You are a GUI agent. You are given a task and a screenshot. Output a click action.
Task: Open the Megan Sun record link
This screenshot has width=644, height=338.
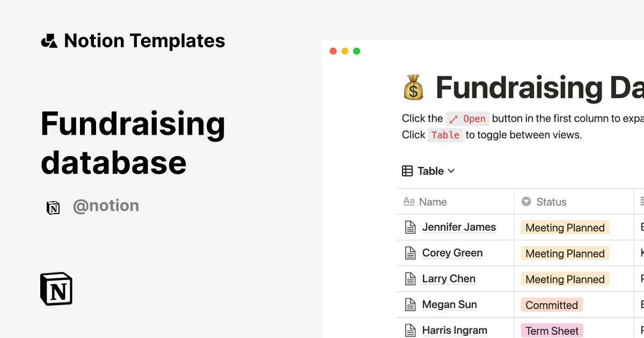[450, 304]
